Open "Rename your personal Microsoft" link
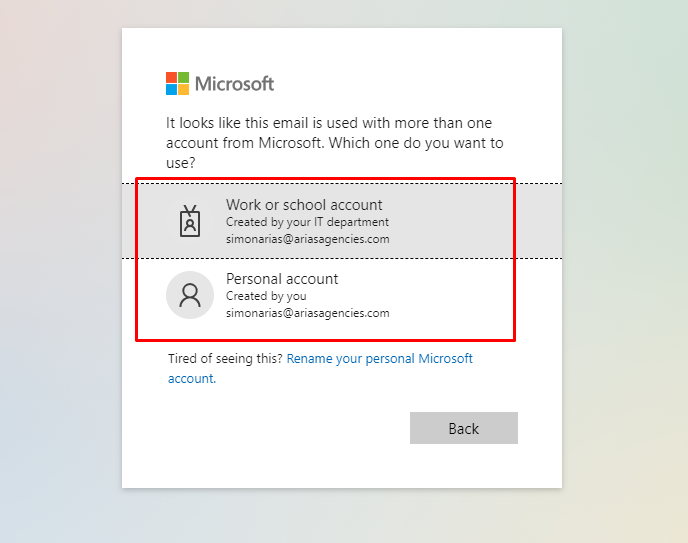Viewport: 688px width, 543px height. [380, 358]
